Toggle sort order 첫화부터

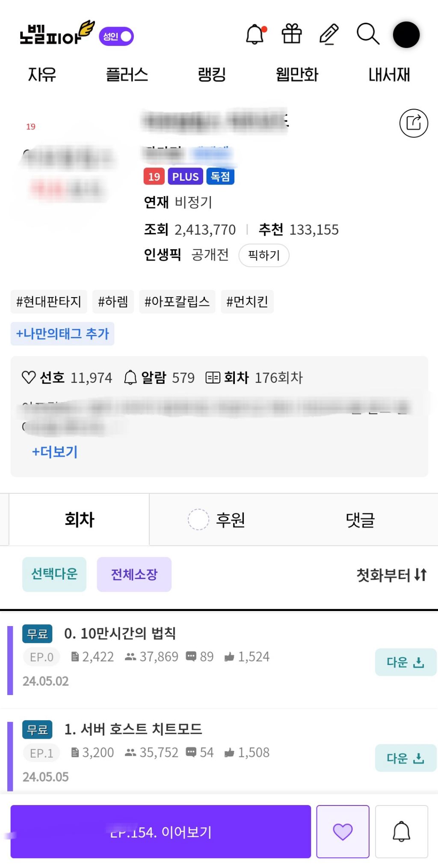pyautogui.click(x=391, y=575)
